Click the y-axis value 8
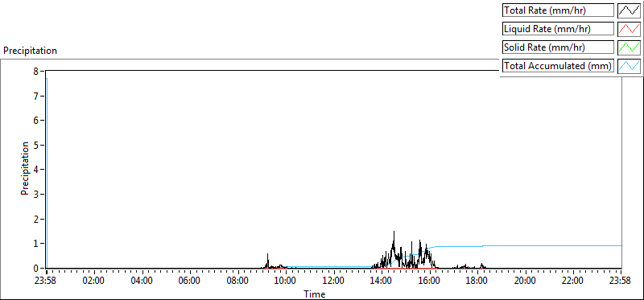644x300 pixels. [36, 71]
